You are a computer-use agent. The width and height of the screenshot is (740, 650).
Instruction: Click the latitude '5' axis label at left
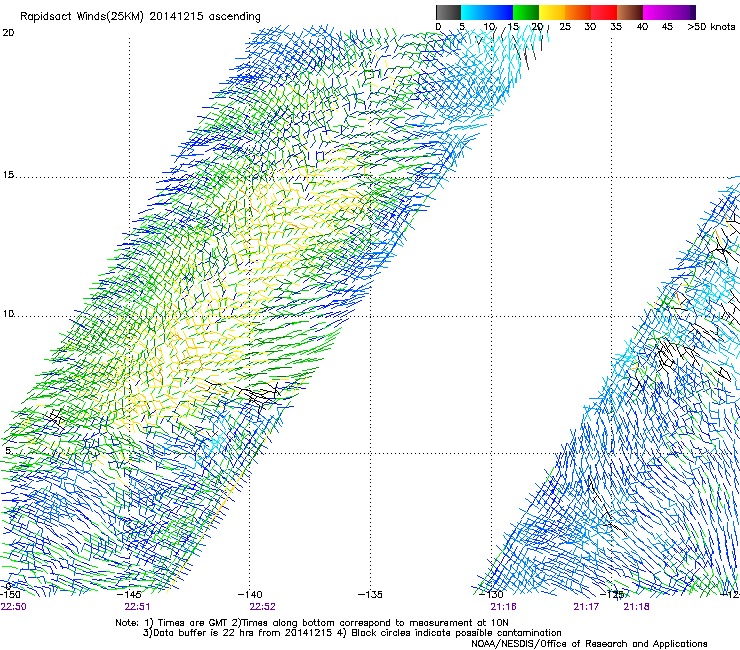8,450
